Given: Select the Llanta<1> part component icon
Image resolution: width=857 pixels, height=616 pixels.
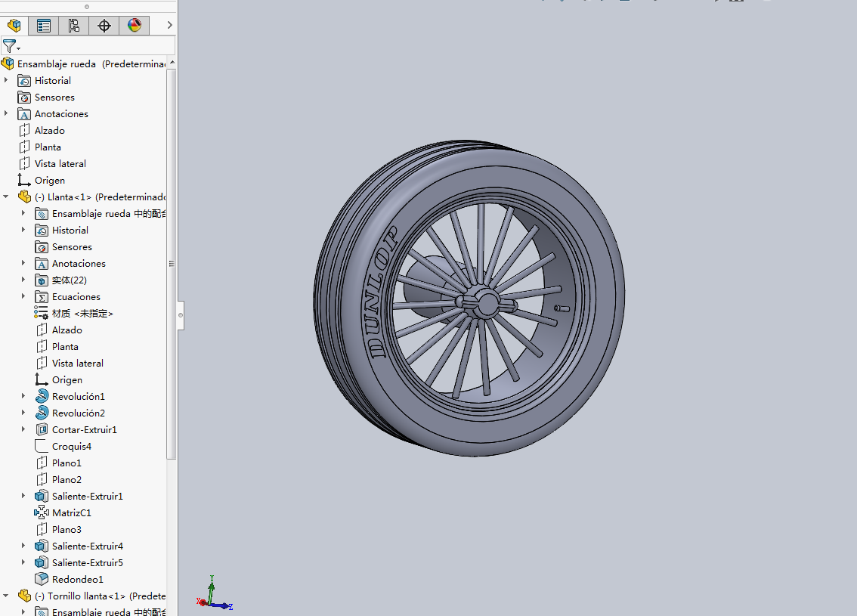Looking at the screenshot, I should click(x=24, y=197).
